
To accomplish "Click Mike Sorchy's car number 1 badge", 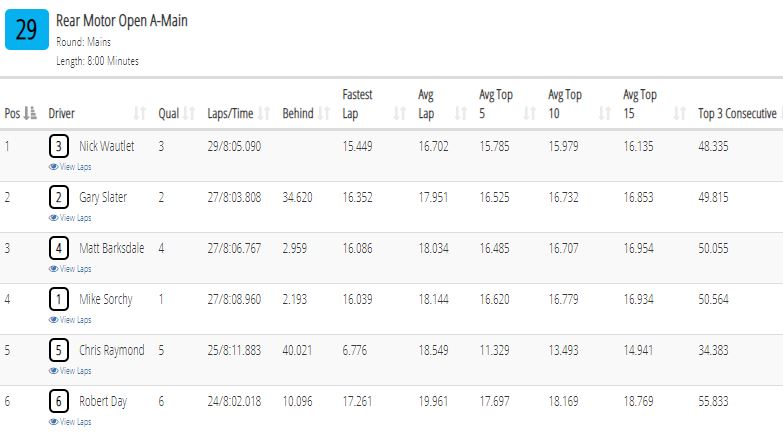I will (x=59, y=299).
